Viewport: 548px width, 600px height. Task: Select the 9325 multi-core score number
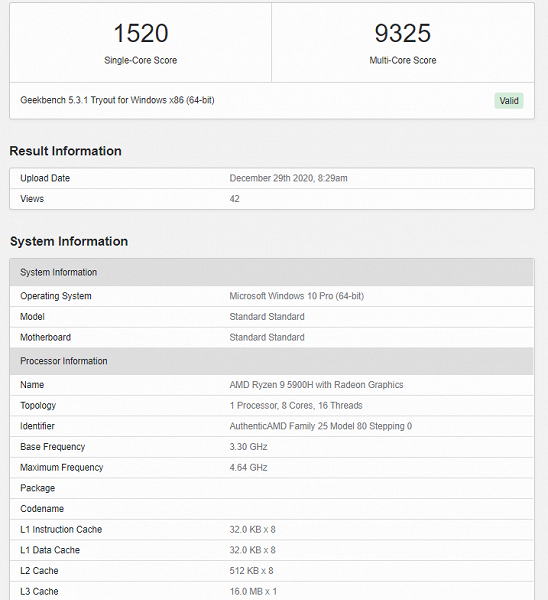(x=403, y=33)
